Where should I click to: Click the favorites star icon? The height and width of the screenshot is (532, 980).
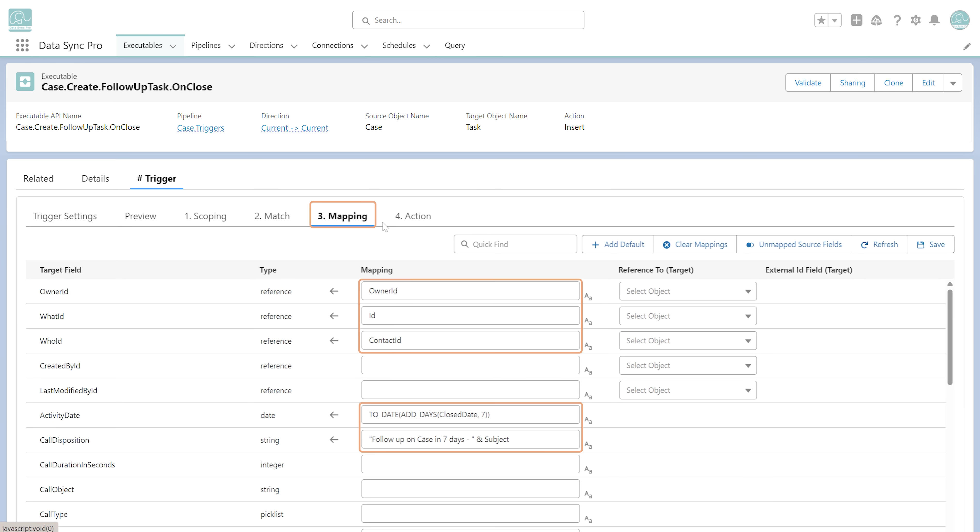click(821, 20)
